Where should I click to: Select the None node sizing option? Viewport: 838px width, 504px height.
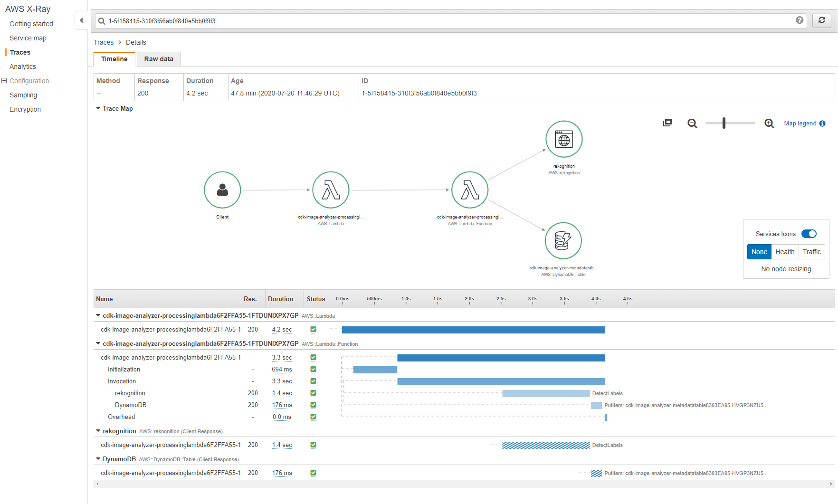[759, 252]
